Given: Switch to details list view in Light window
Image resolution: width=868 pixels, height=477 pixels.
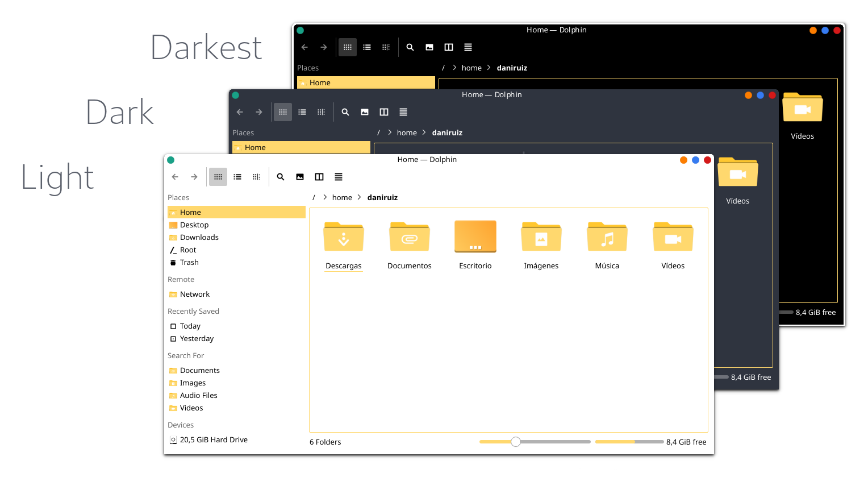Looking at the screenshot, I should [x=237, y=177].
